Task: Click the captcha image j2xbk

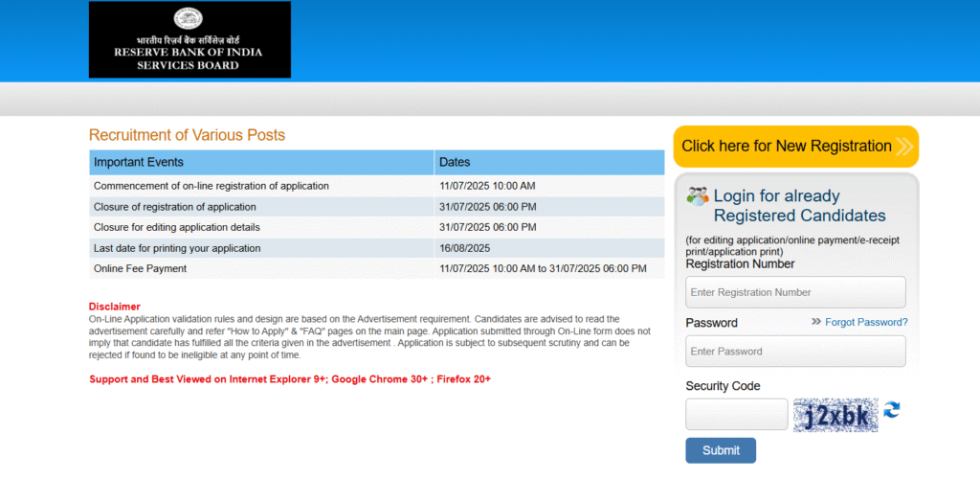Action: pyautogui.click(x=835, y=415)
